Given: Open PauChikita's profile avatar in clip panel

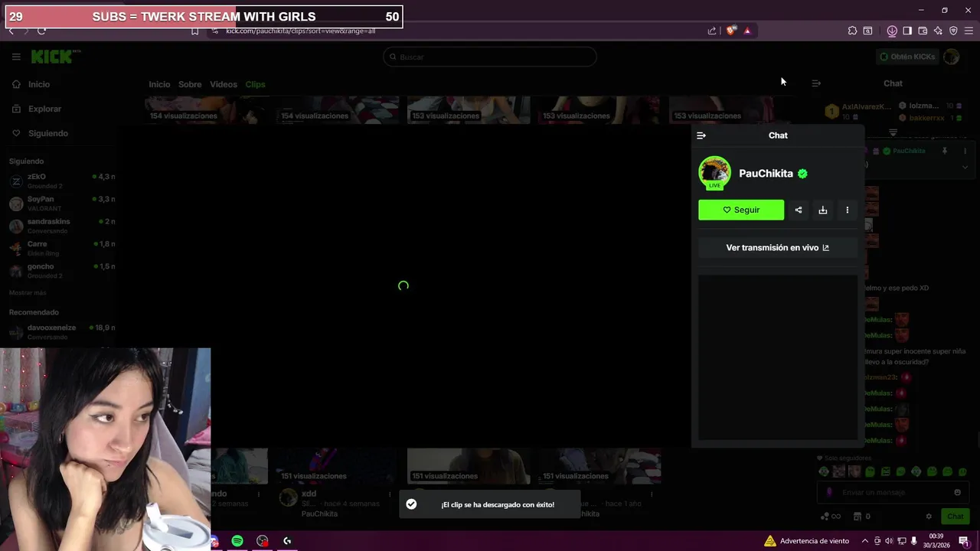Looking at the screenshot, I should [714, 172].
